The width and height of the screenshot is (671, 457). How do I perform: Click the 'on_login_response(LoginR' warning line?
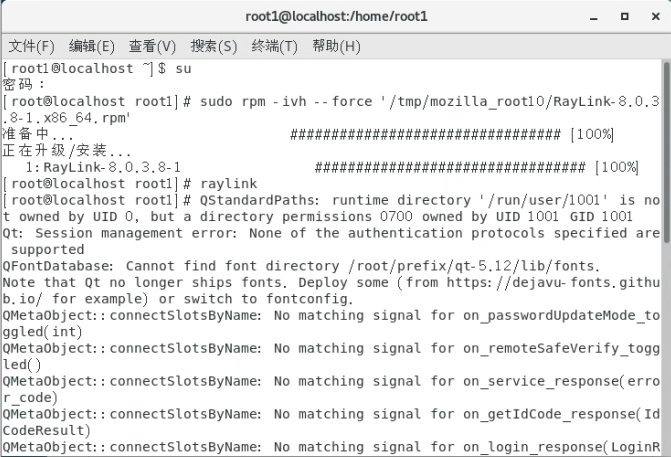pyautogui.click(x=331, y=447)
